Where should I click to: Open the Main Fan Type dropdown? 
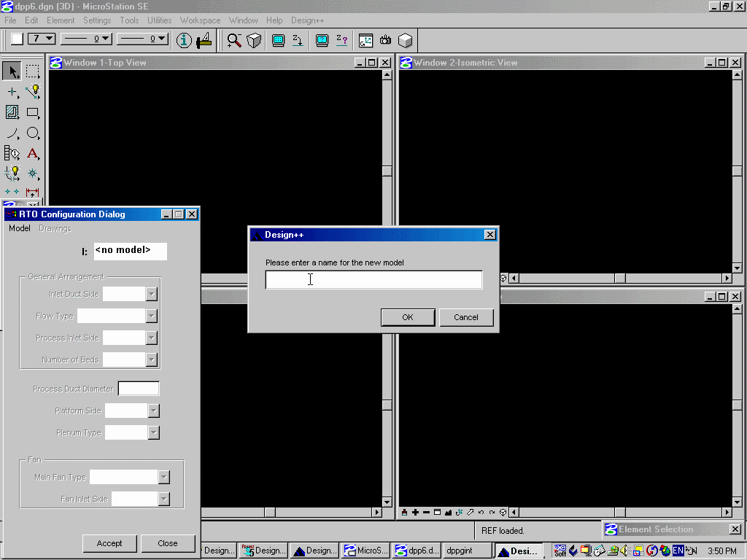(x=164, y=477)
